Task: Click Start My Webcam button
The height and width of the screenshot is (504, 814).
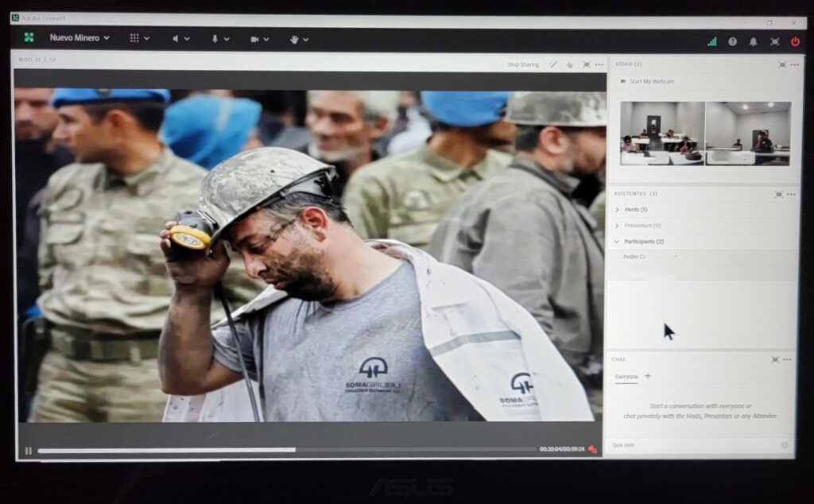Action: (x=647, y=82)
